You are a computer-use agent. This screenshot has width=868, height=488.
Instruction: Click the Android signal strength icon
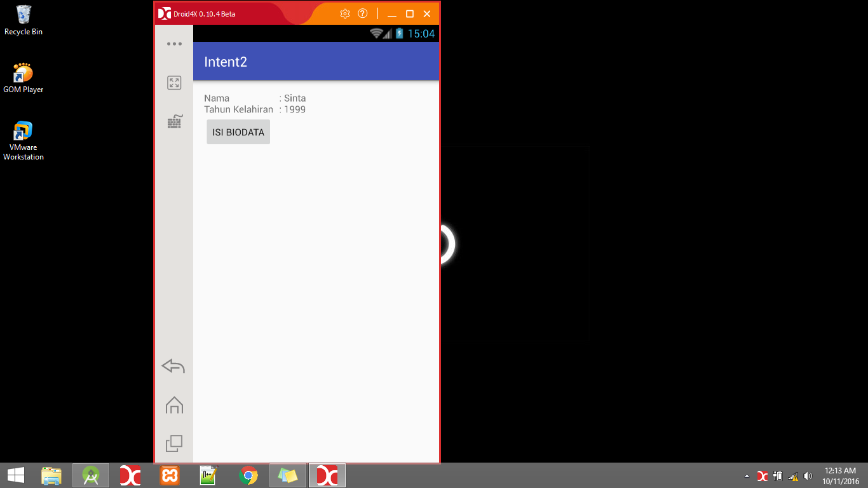point(387,34)
